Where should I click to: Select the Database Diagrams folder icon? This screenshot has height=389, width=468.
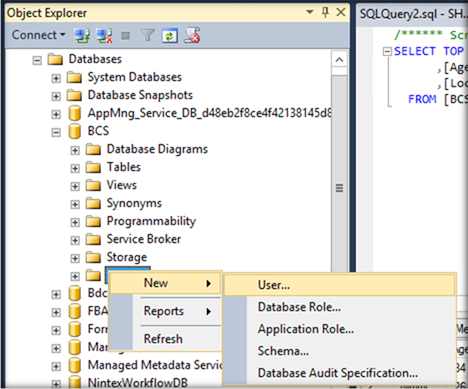(93, 149)
